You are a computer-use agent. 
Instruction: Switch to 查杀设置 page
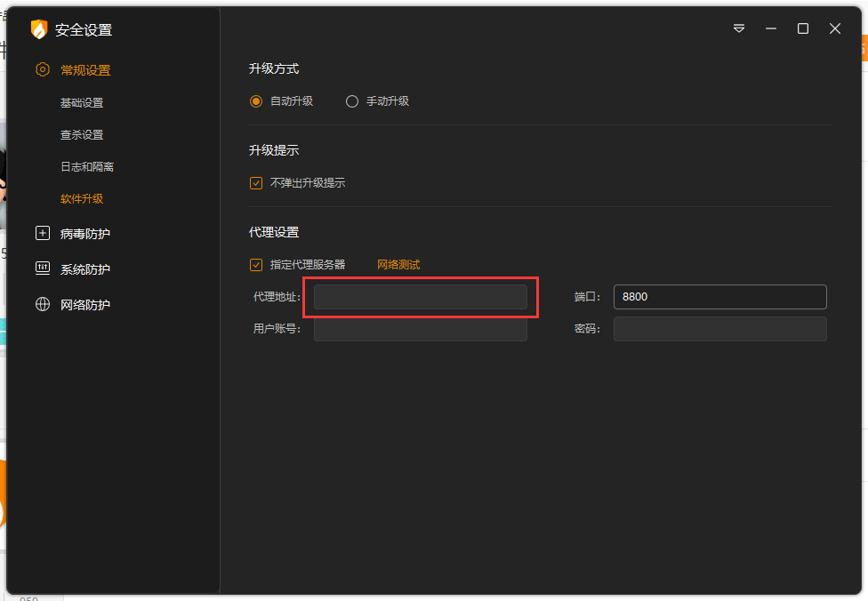tap(82, 135)
